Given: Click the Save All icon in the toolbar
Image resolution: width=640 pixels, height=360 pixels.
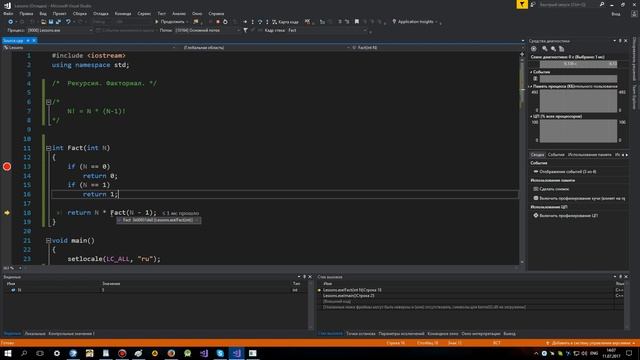Looking at the screenshot, I should tap(58, 22).
